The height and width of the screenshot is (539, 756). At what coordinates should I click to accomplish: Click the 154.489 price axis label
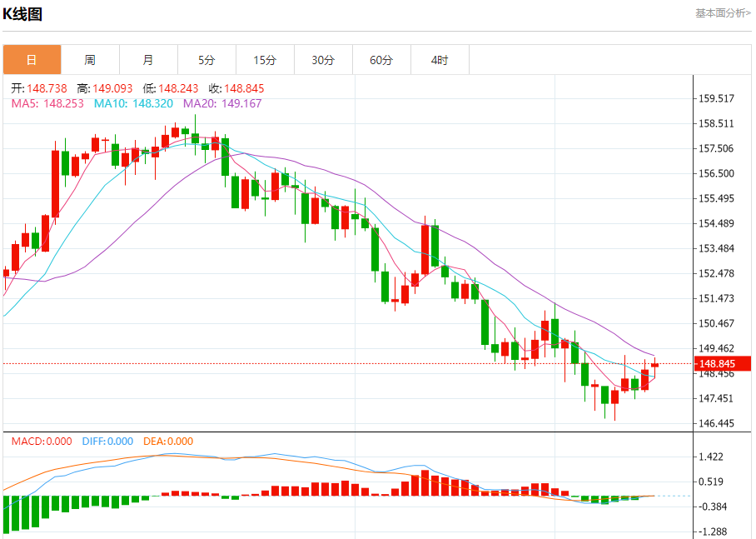click(x=717, y=223)
